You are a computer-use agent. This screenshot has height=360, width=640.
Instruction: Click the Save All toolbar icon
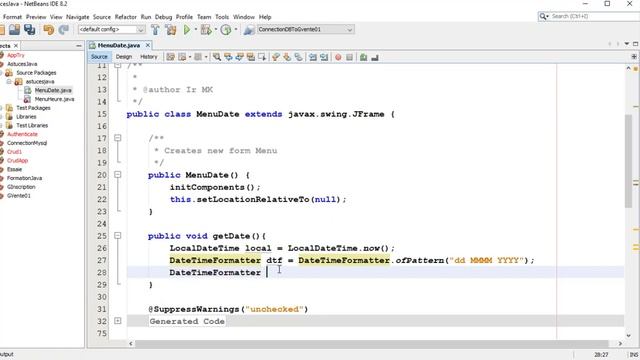pos(29,29)
